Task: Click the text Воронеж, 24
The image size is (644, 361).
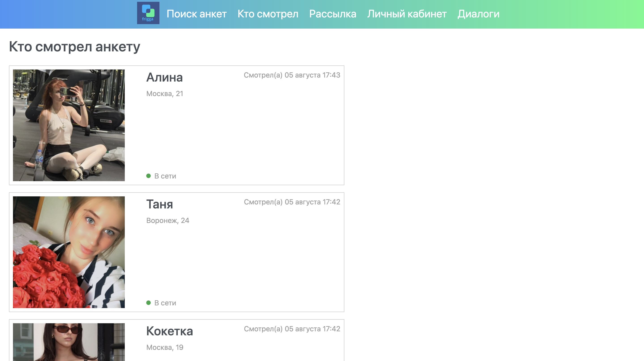Action: click(168, 220)
